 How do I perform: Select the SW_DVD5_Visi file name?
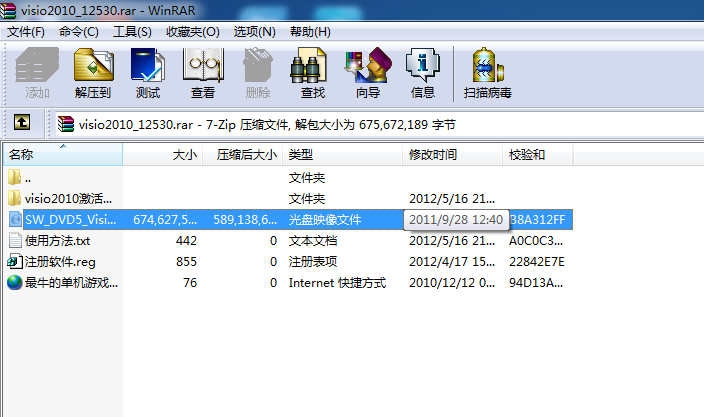tap(70, 219)
